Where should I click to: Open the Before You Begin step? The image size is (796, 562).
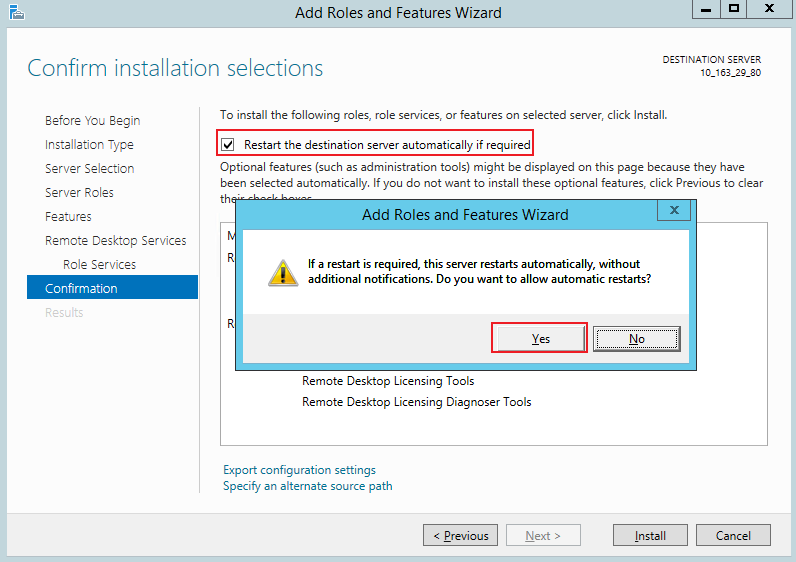click(x=92, y=121)
